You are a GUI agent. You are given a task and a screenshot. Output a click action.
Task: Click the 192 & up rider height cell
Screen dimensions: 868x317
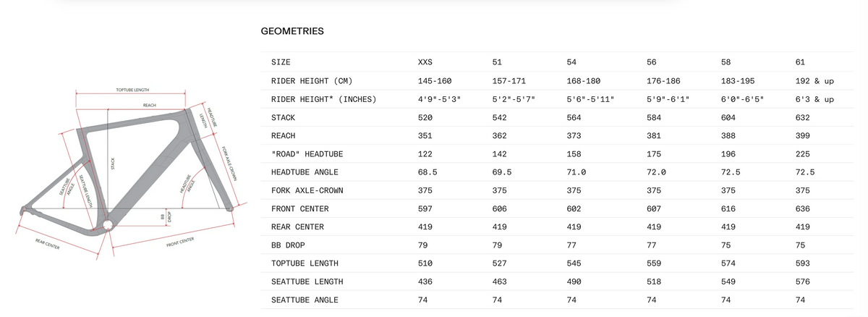814,81
